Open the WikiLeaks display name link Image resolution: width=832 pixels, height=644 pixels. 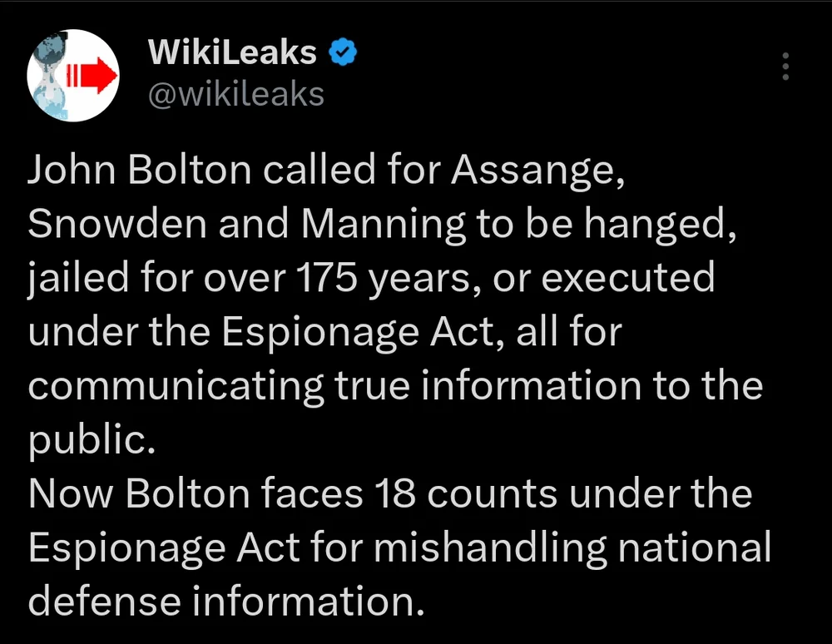[x=232, y=53]
